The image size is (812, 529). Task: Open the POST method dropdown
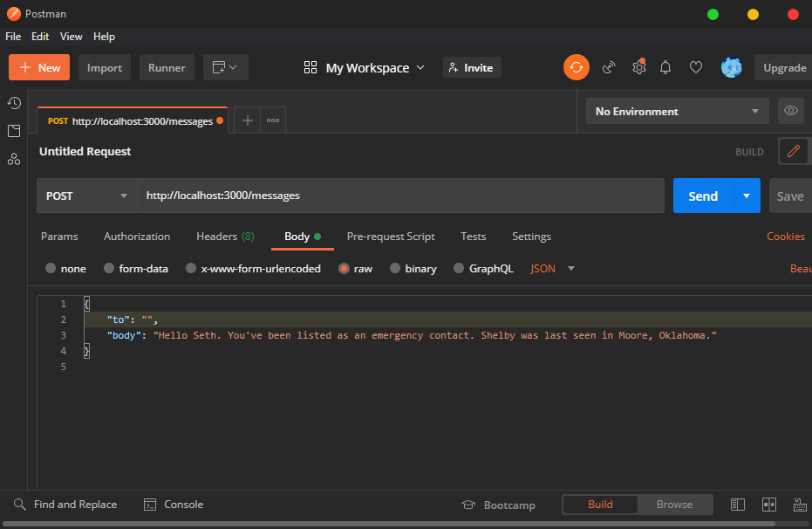86,196
